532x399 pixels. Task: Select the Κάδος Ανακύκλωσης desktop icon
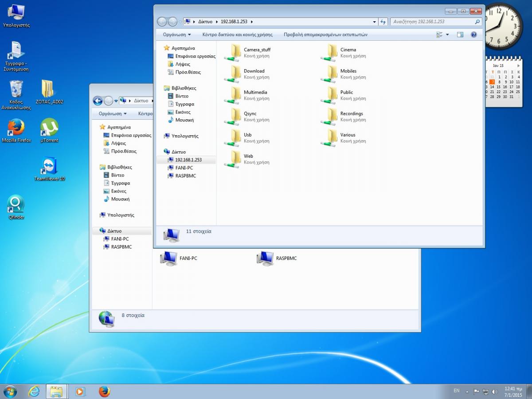click(x=16, y=95)
